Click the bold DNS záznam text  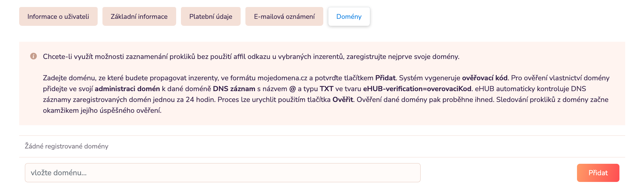pos(234,89)
